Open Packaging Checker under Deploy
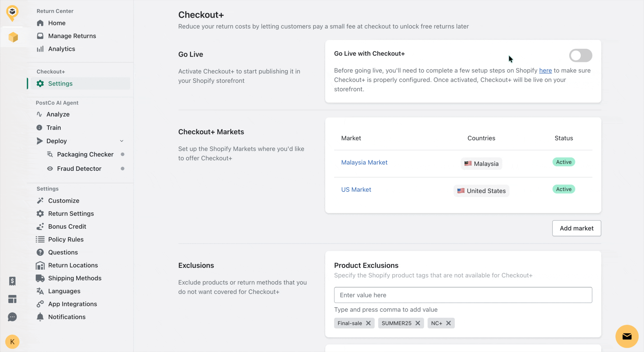Viewport: 644px width, 352px height. (x=85, y=154)
